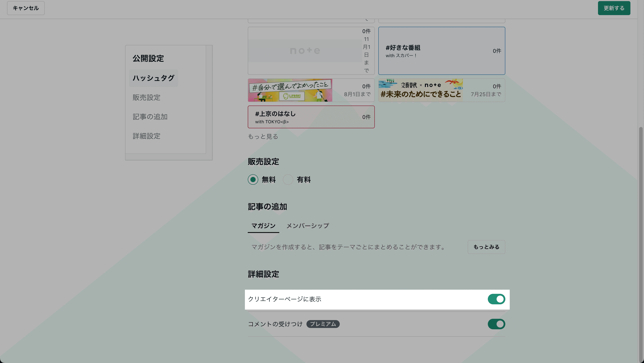Expand hashtags with もっと見る
The image size is (644, 363).
coord(263,136)
